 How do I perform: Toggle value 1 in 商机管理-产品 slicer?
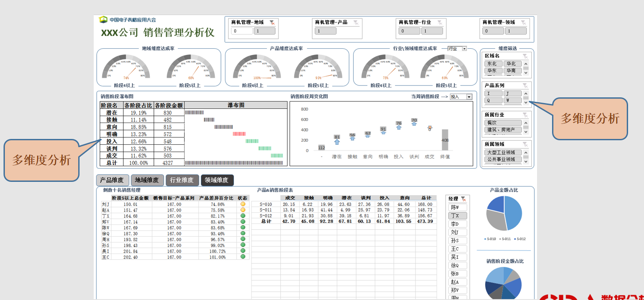(325, 31)
